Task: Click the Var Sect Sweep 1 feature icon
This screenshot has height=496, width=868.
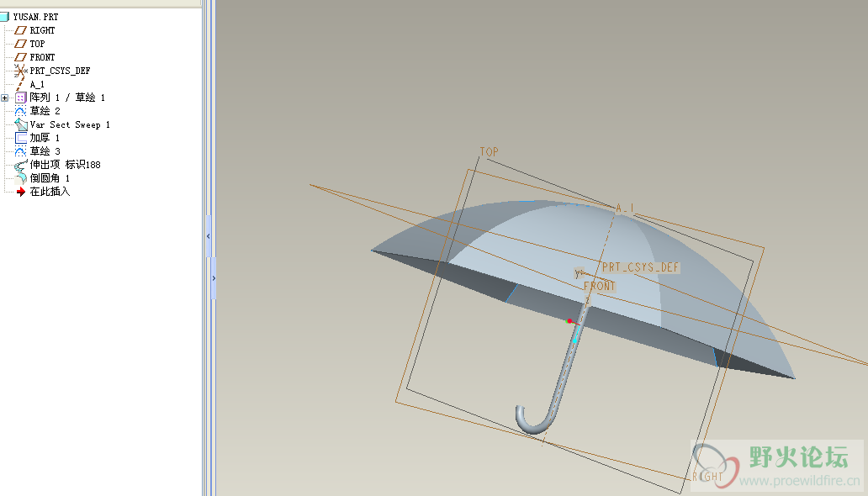Action: coord(20,124)
